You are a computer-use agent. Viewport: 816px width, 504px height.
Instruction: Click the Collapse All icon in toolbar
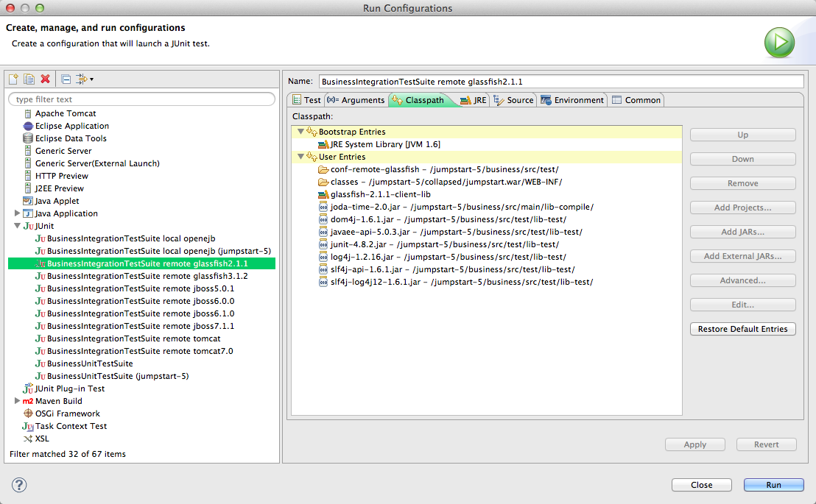(x=66, y=79)
